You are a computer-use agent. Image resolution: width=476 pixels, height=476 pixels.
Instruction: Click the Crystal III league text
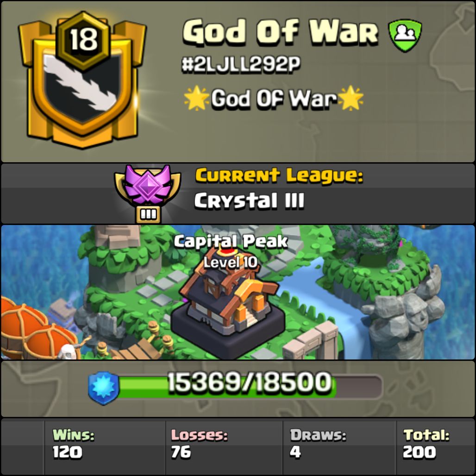coord(249,200)
